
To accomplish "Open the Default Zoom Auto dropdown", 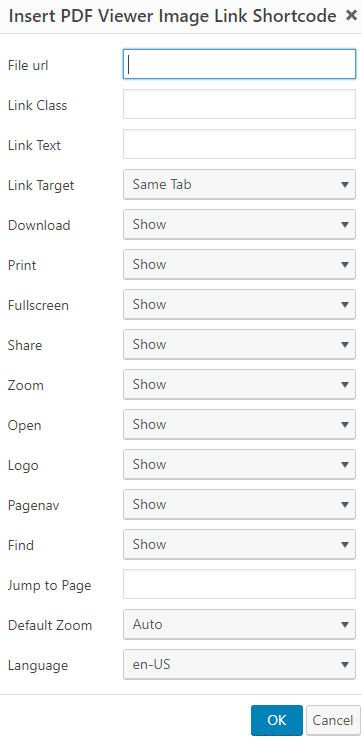I will (x=239, y=625).
